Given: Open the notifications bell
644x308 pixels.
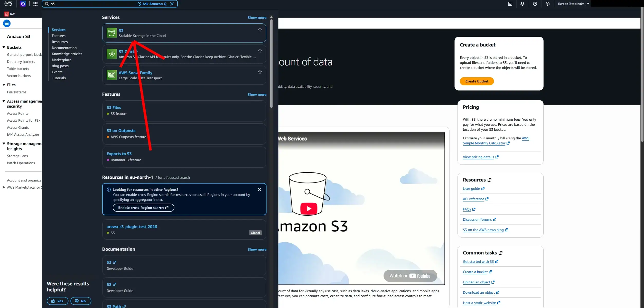Looking at the screenshot, I should pos(522,4).
